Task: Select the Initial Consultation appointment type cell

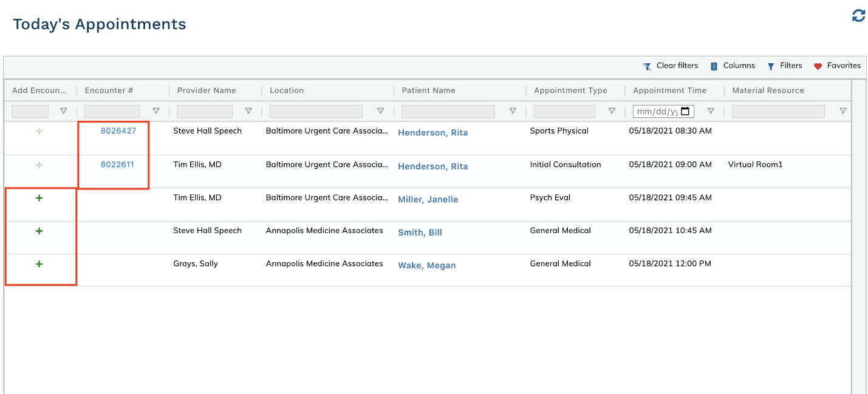Action: pyautogui.click(x=566, y=165)
